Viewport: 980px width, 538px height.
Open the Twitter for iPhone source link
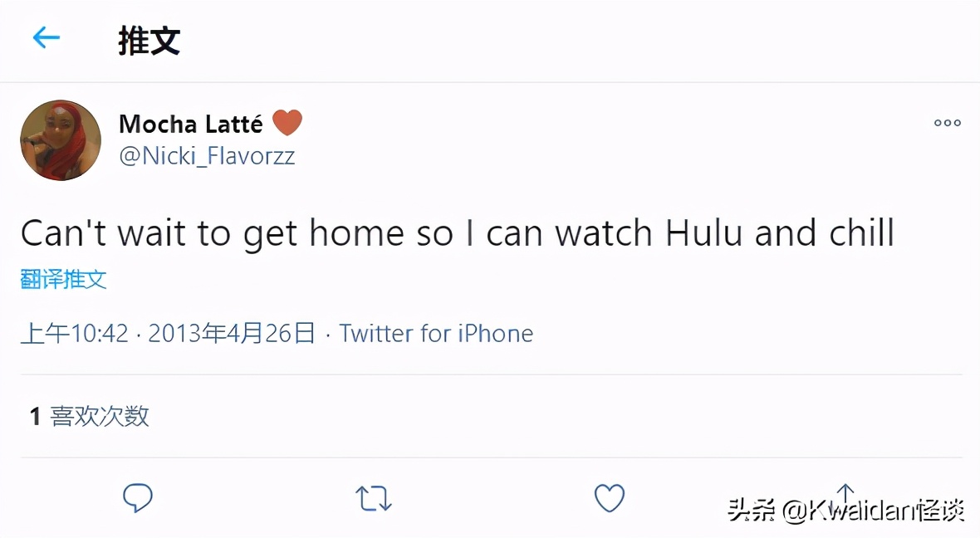[437, 333]
